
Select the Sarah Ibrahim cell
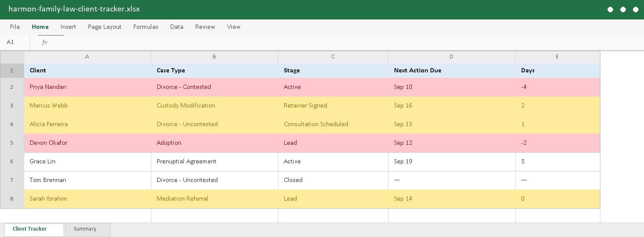(87, 199)
